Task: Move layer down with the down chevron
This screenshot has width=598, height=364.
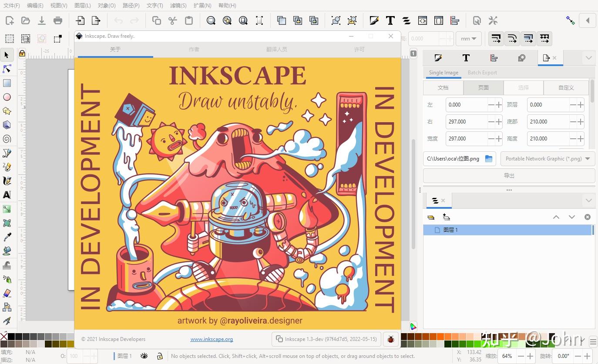Action: pos(572,217)
